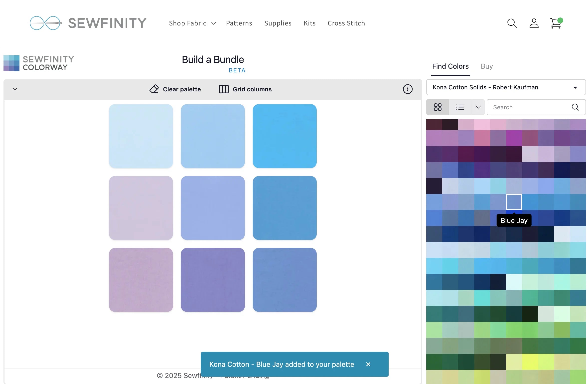Collapse the palette toolbar chevron
The width and height of the screenshot is (588, 384).
click(x=15, y=89)
